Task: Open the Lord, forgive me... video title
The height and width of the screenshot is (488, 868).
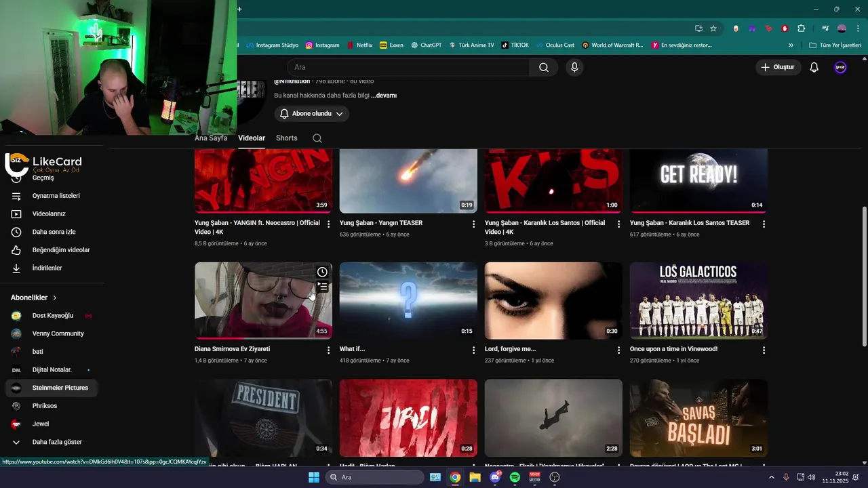Action: pyautogui.click(x=510, y=349)
